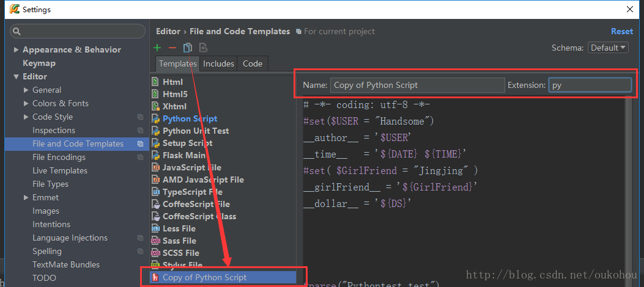The image size is (644, 287).
Task: Click project-level icon beside Inspections
Action: [141, 131]
